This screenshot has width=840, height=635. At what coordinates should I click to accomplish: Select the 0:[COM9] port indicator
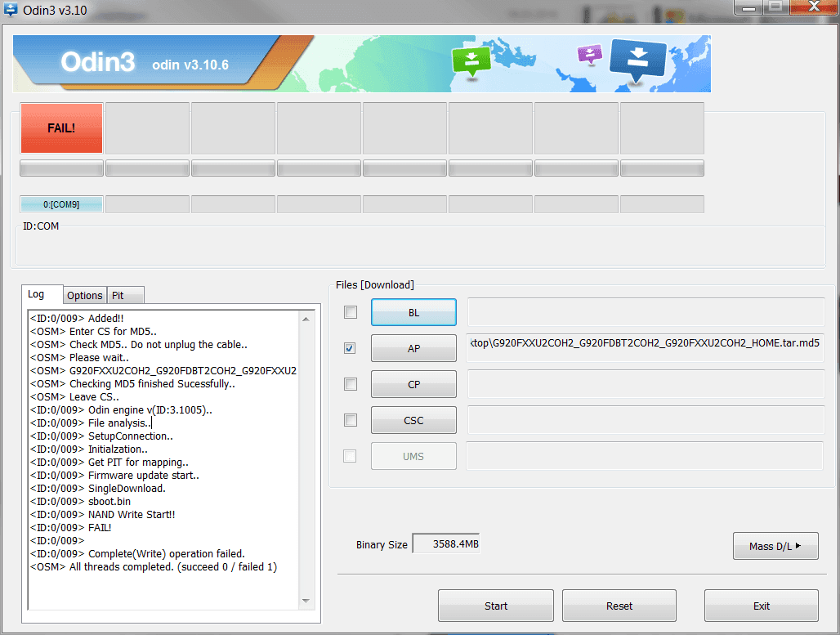pyautogui.click(x=61, y=204)
